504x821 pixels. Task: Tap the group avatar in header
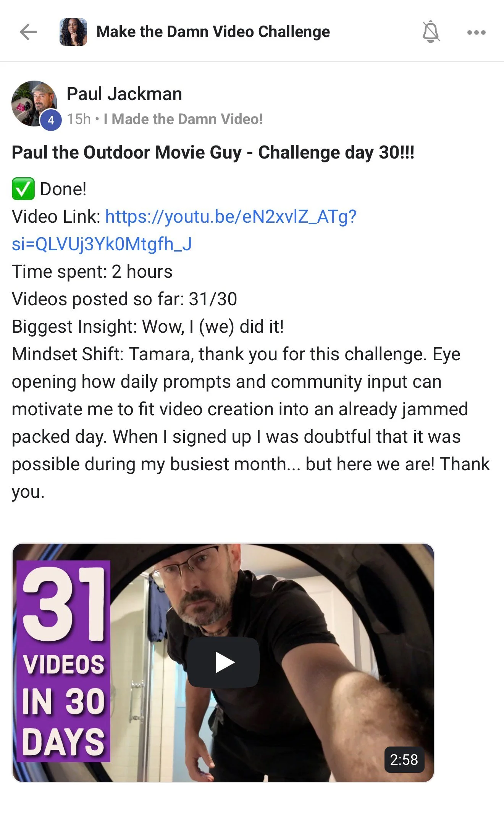pos(73,32)
